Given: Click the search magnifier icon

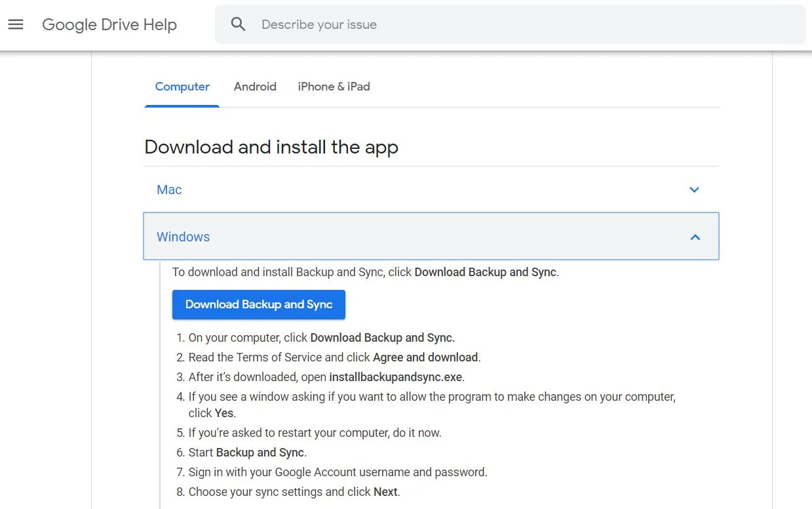Looking at the screenshot, I should (x=237, y=24).
